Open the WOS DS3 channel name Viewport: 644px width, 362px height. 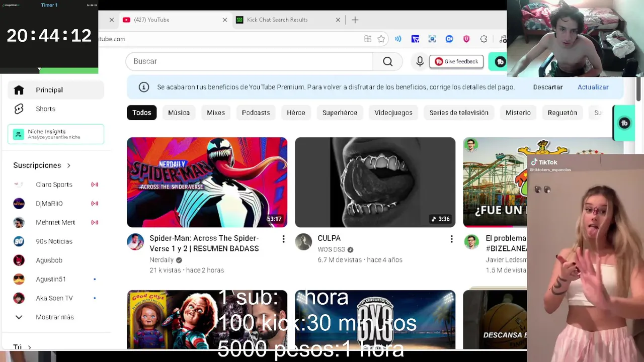(331, 249)
